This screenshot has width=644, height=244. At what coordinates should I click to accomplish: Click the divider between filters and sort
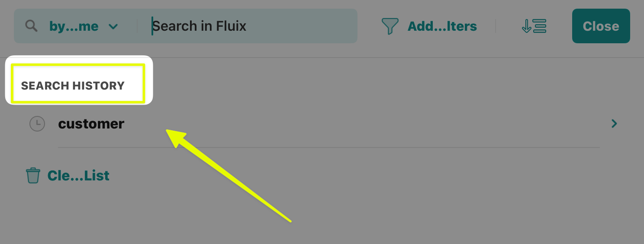point(496,26)
